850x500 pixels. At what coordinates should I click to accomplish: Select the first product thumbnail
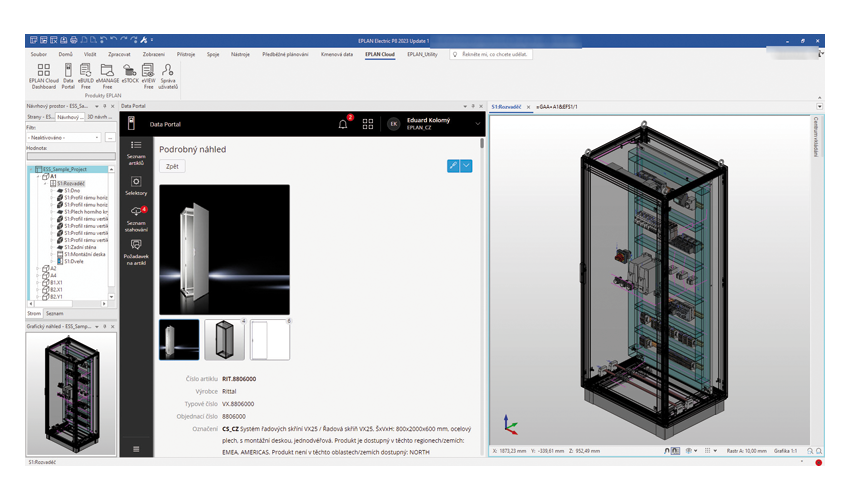click(x=179, y=339)
